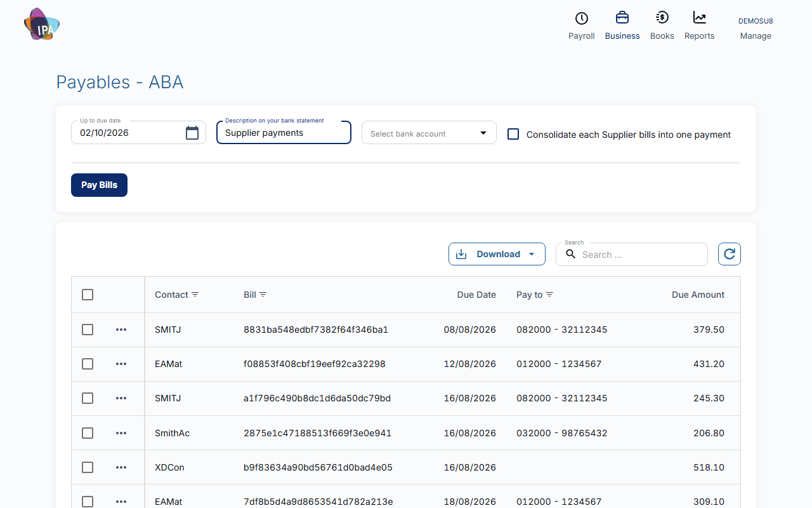Open row actions for bill a1f796c490b8dc1d6da50dc79bd
812x508 pixels.
pyautogui.click(x=121, y=398)
